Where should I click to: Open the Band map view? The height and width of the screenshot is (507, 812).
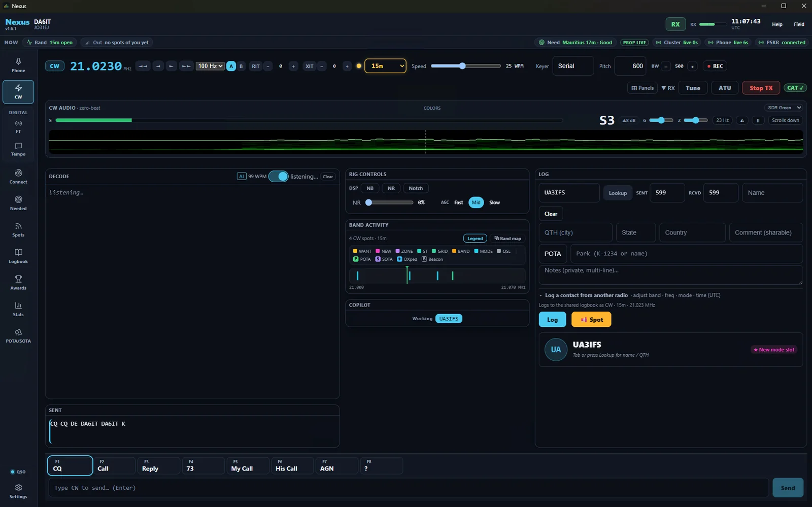click(507, 238)
